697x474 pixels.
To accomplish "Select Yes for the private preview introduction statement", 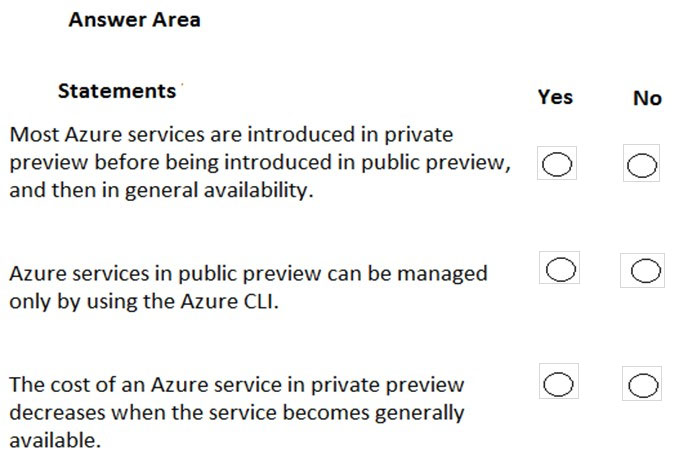I will (x=557, y=163).
